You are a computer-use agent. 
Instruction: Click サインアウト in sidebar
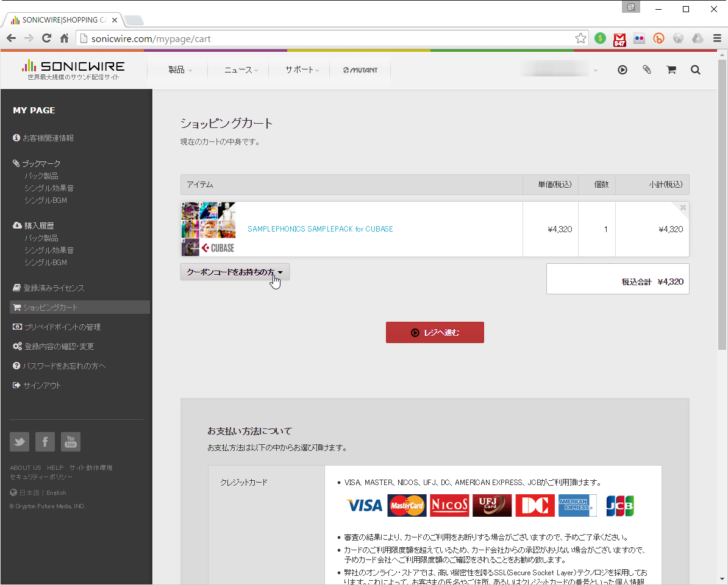(x=37, y=385)
